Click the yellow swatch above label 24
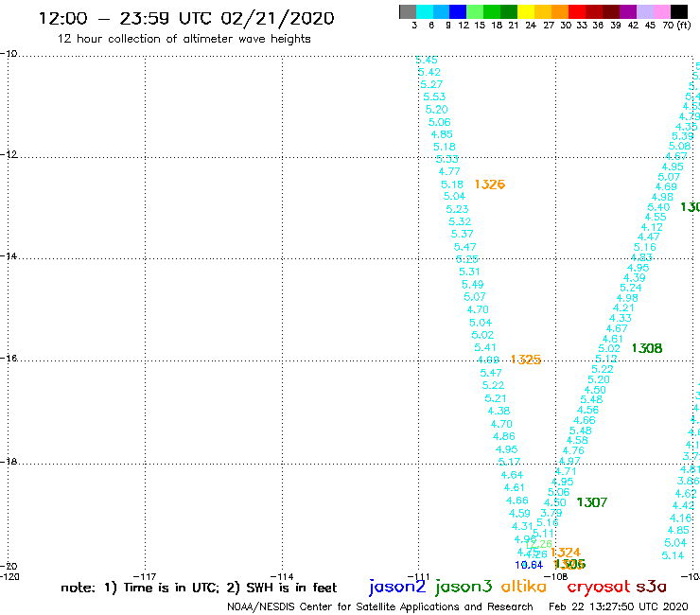Image resolution: width=700 pixels, height=615 pixels. pos(526,11)
